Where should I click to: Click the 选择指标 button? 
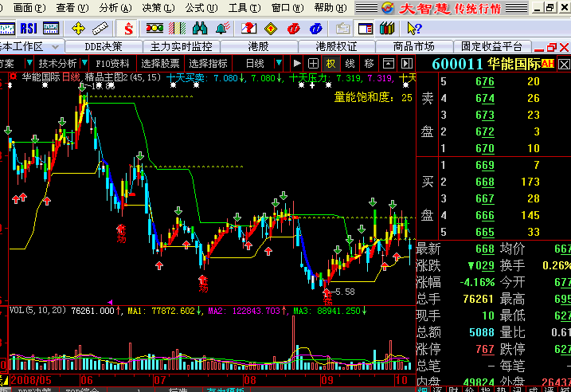(x=208, y=64)
